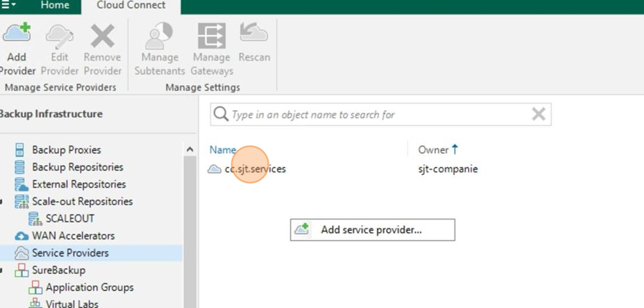Screen dimensions: 644x308
Task: Click the cloud icon beside cc.sjt.services
Action: click(x=215, y=169)
